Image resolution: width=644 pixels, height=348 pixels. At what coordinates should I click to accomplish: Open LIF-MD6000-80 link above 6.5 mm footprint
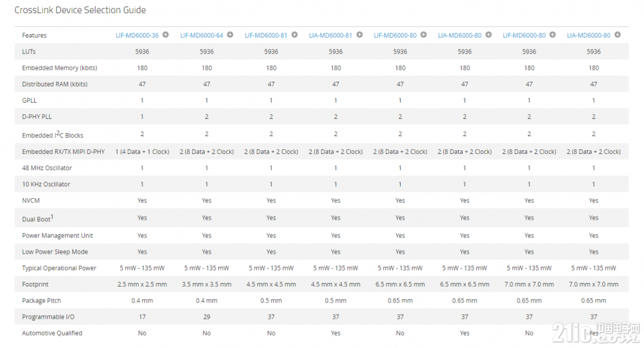click(x=395, y=35)
